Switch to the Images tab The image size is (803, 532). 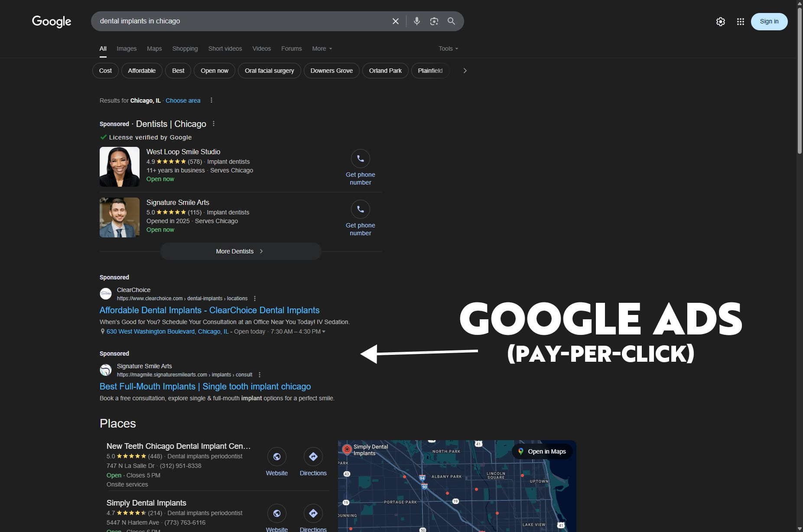[x=126, y=49]
